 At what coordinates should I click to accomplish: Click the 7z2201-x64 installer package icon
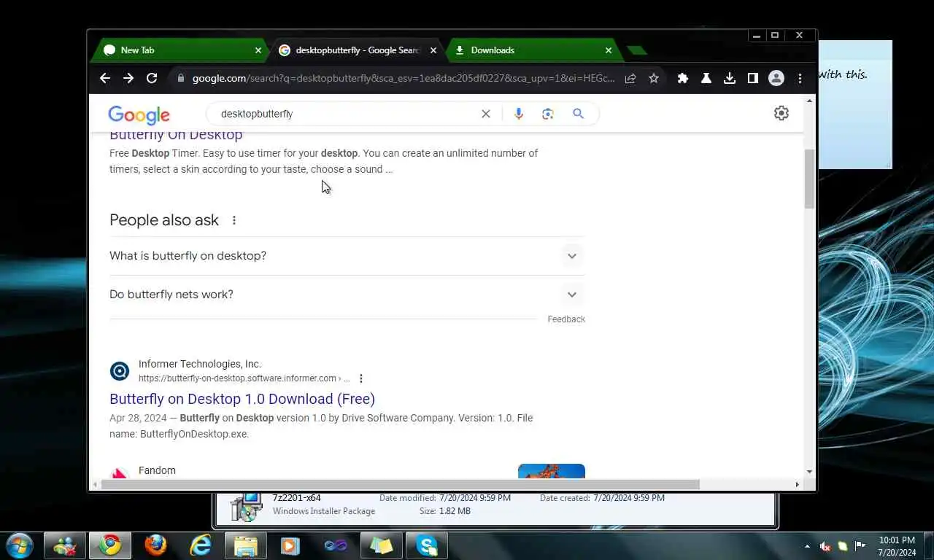tap(246, 506)
